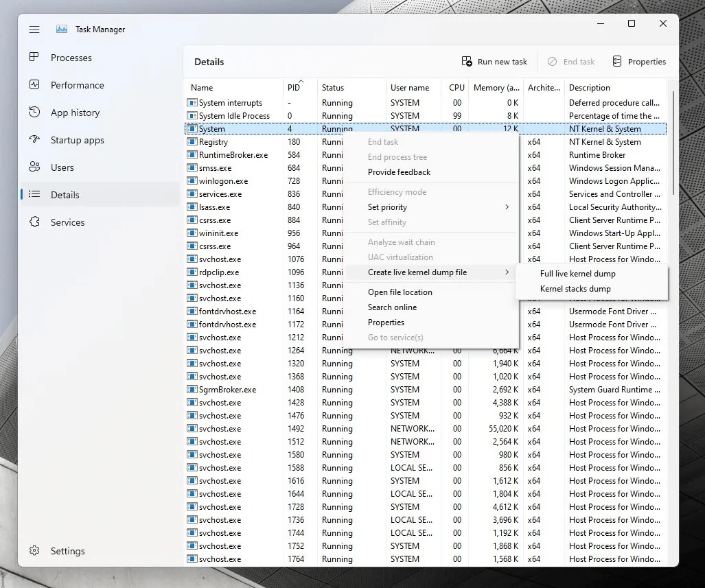Expand the Create live kernel dump file submenu

(419, 272)
